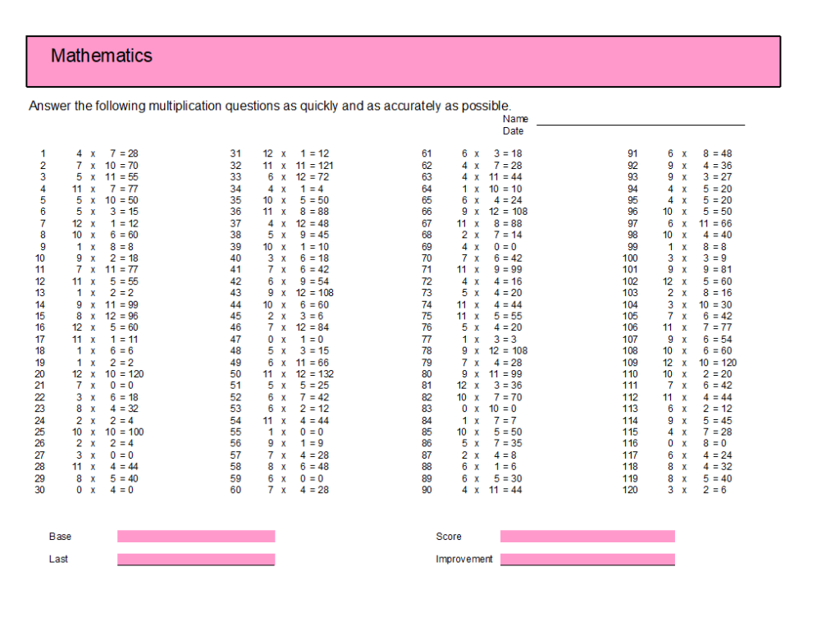Select question number 91

[632, 153]
